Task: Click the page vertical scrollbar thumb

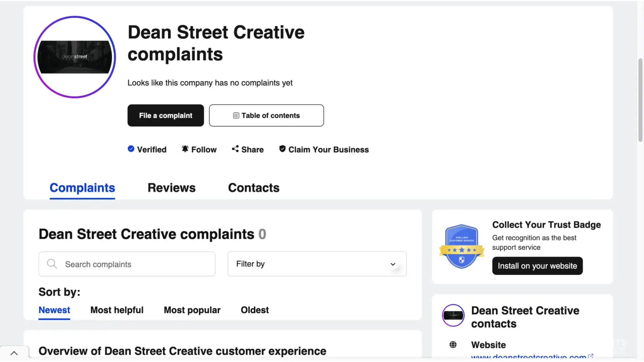Action: [640, 100]
